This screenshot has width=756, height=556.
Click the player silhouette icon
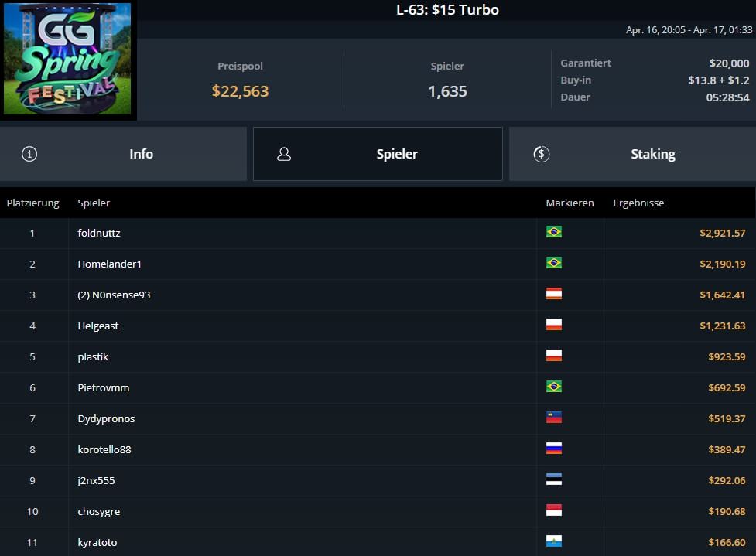point(284,154)
